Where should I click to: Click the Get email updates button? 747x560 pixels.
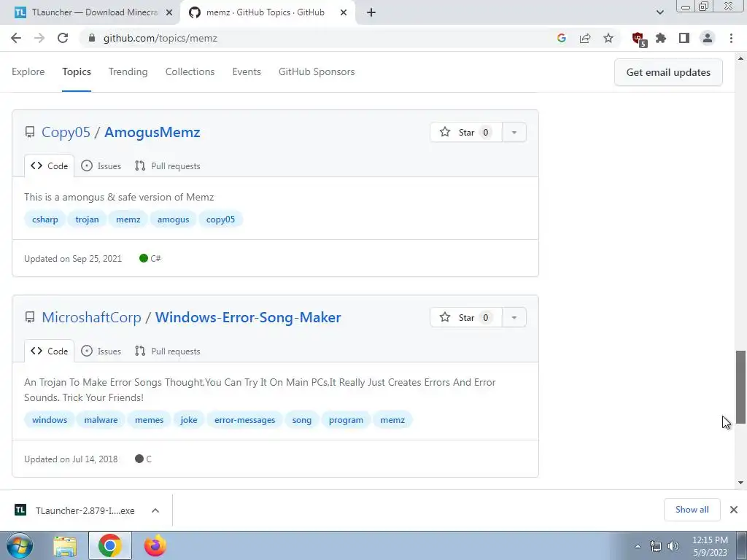tap(668, 72)
